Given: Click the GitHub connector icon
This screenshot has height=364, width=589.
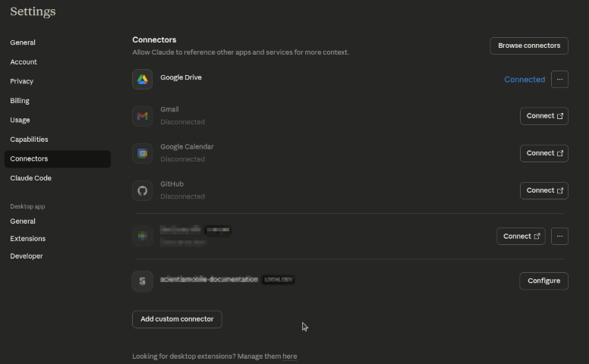Looking at the screenshot, I should (x=143, y=190).
